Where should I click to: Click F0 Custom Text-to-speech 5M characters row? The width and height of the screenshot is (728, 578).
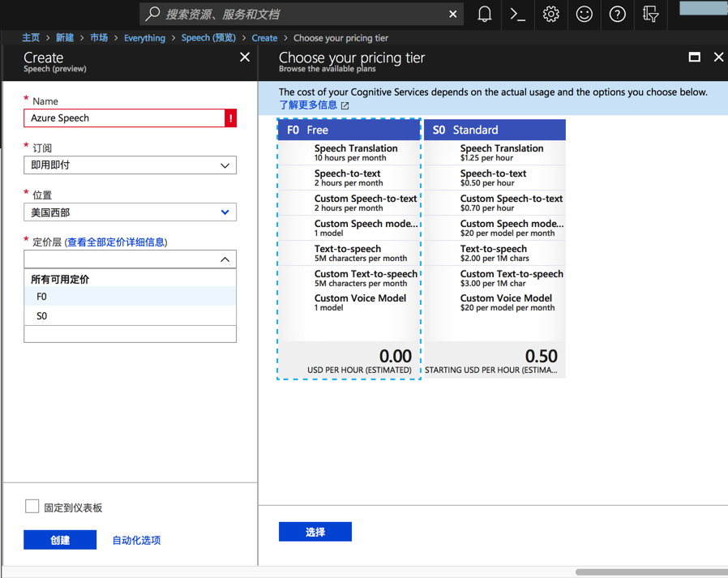coord(349,278)
